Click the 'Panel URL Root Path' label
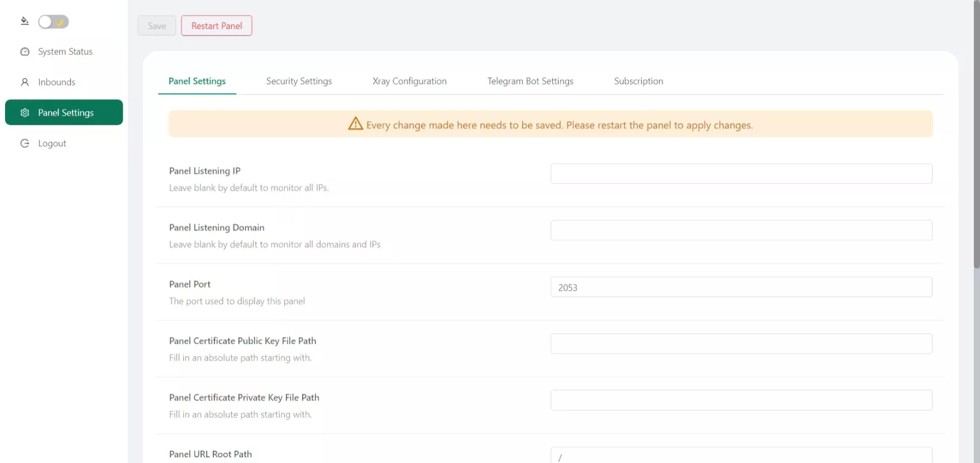 [211, 454]
